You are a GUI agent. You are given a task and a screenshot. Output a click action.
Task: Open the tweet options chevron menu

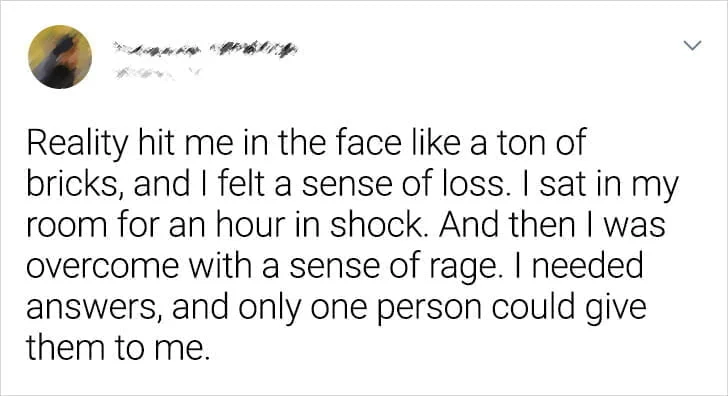[692, 45]
